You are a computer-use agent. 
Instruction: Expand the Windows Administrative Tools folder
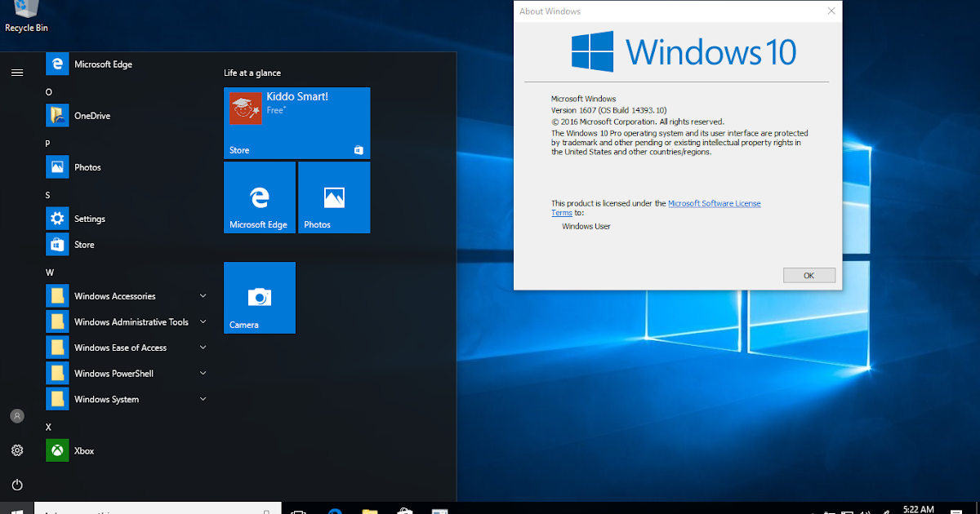coord(127,322)
